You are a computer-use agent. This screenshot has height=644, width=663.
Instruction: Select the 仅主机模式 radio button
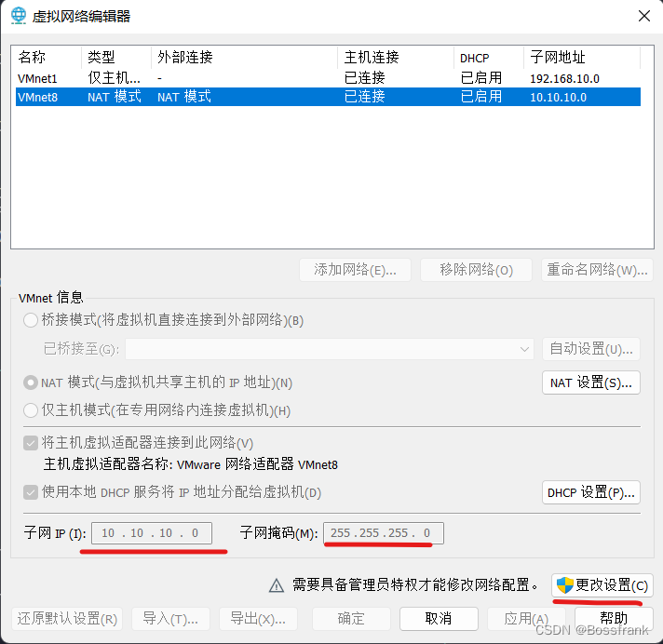31,410
